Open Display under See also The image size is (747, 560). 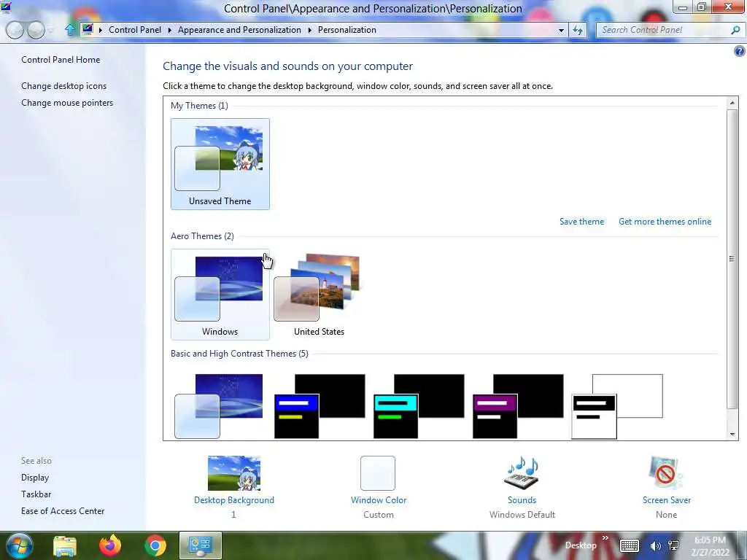click(x=35, y=477)
